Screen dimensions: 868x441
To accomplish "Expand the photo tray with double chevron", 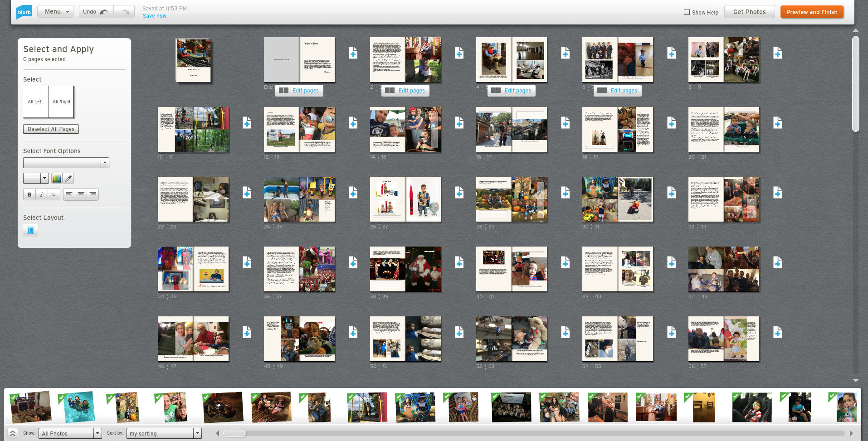I will pos(13,433).
